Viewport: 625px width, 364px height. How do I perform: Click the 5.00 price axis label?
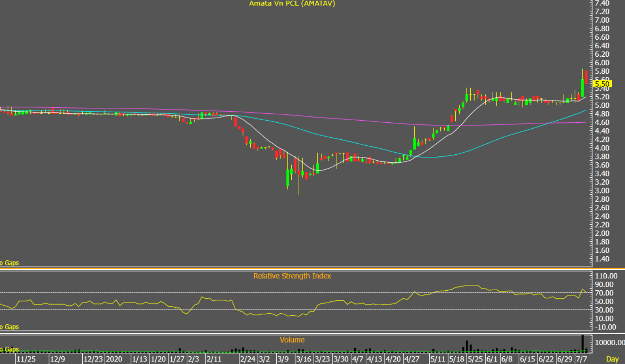(602, 105)
